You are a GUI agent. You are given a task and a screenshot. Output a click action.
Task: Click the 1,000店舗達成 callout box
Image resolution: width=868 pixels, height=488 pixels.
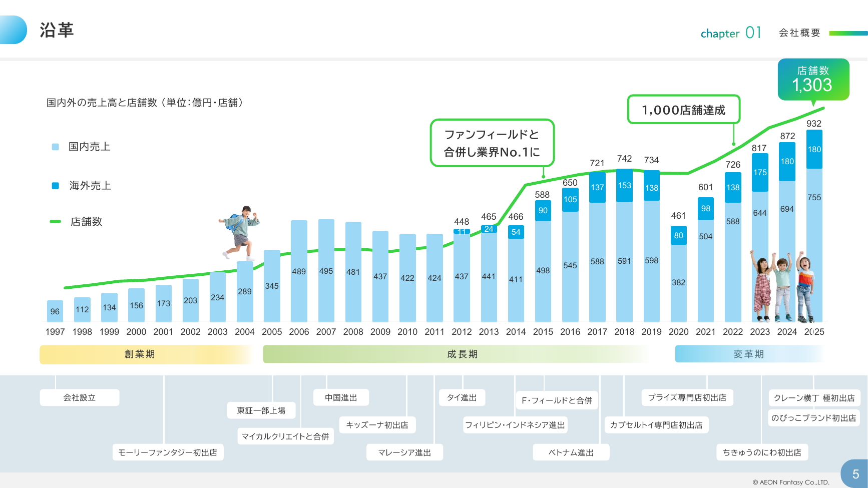click(x=684, y=110)
